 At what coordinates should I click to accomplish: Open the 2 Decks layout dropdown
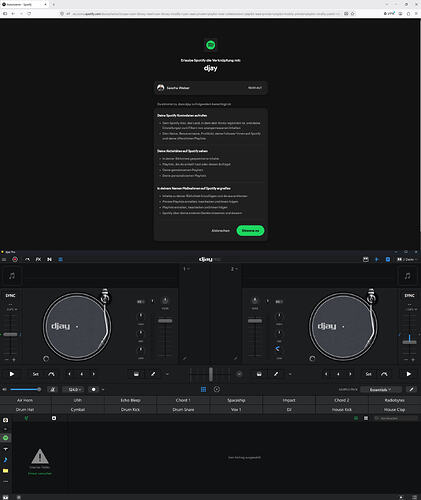407,259
